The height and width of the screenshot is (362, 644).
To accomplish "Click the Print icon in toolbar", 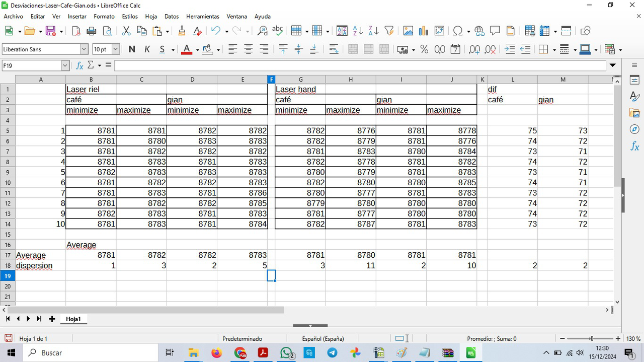I will 92,31.
